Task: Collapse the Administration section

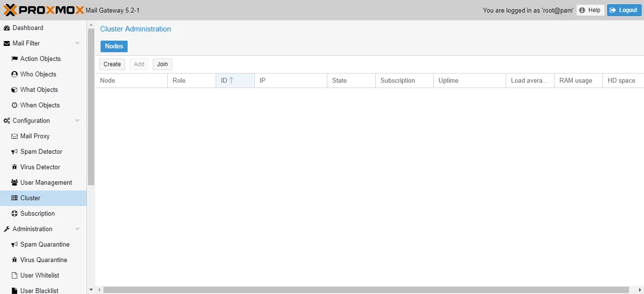Action: pos(77,229)
